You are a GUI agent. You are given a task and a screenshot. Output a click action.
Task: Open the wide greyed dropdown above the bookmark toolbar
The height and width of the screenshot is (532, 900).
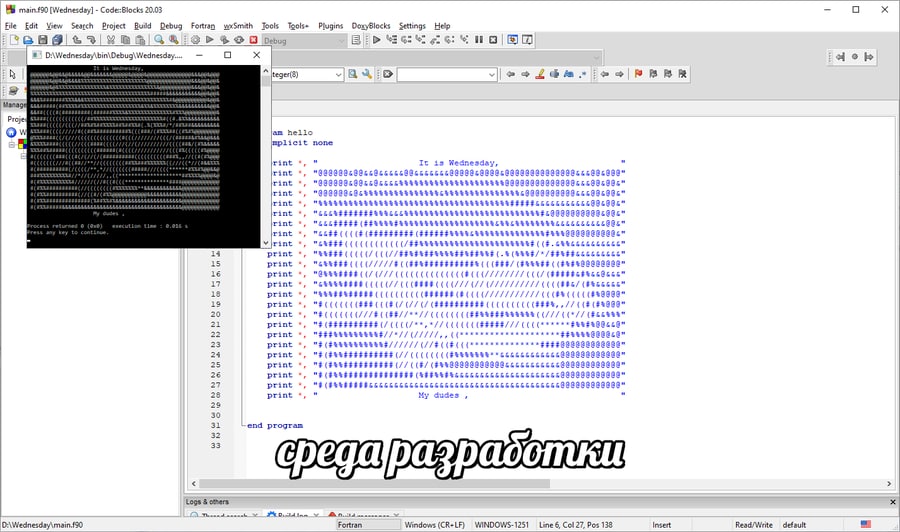coord(596,57)
